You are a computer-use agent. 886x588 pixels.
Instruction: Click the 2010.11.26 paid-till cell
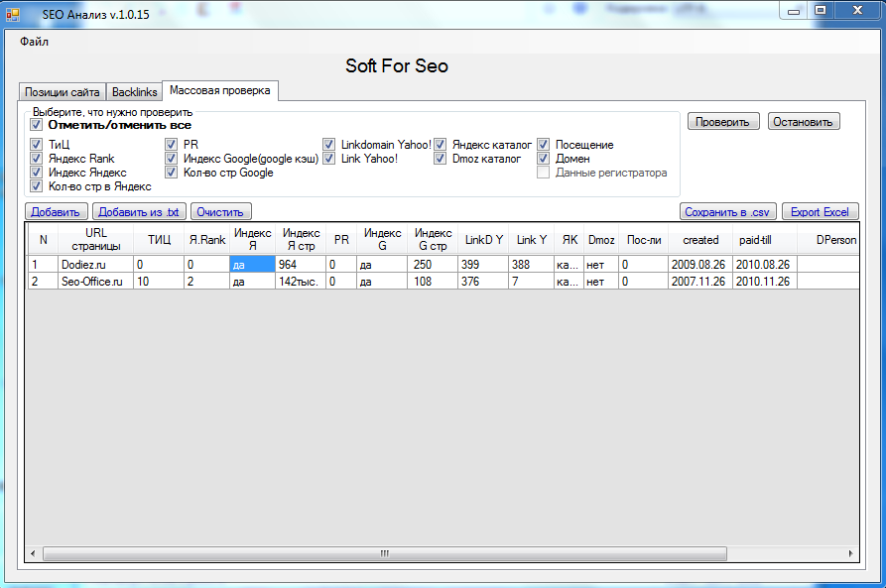pos(765,282)
